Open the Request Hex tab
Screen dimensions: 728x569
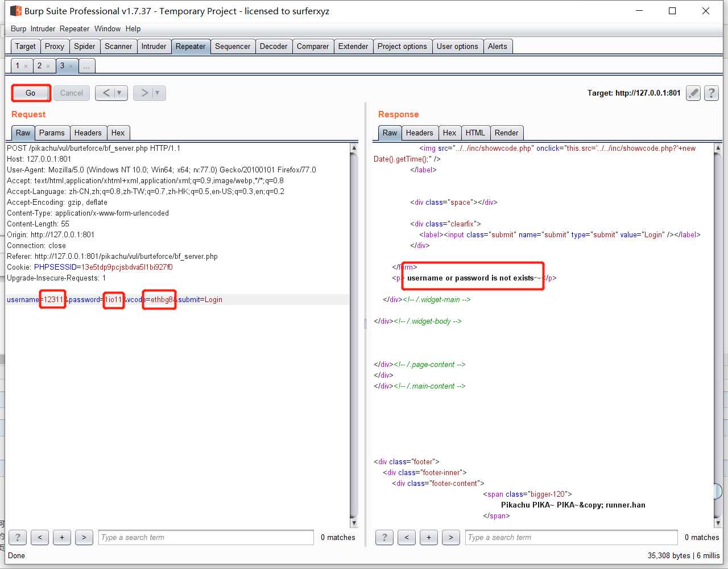pyautogui.click(x=118, y=133)
